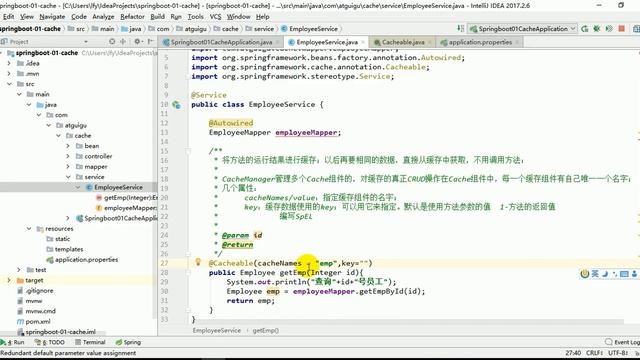Screen dimensions: 640x360
Task: Click the Spring bean gutter icon on line 10
Action: point(176,105)
